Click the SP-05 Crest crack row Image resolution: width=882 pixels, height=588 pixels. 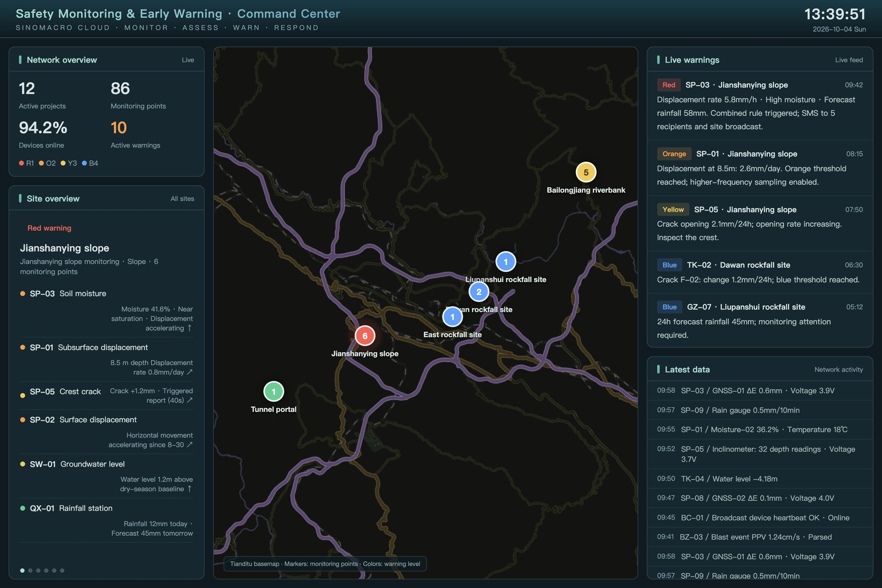coord(107,396)
